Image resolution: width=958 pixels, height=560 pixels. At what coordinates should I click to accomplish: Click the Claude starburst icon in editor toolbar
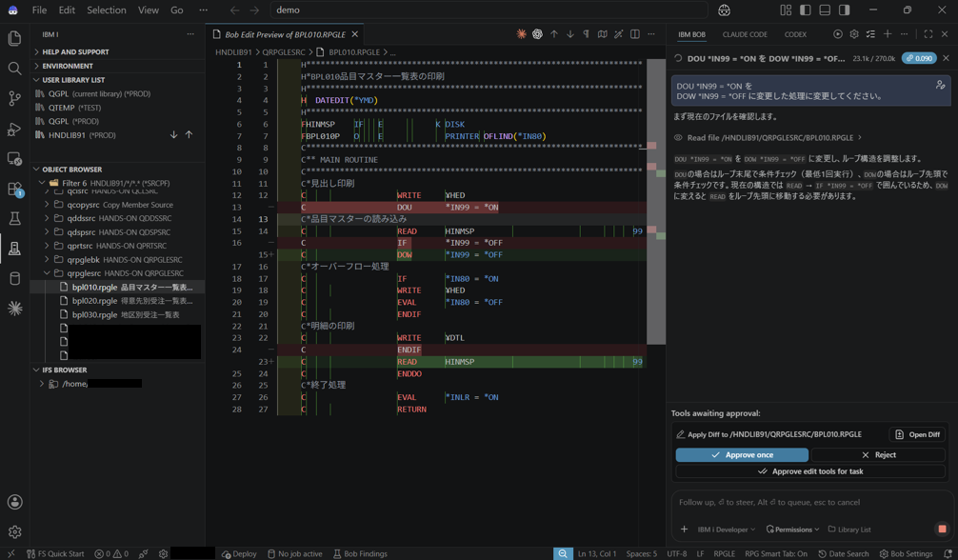[x=521, y=34]
